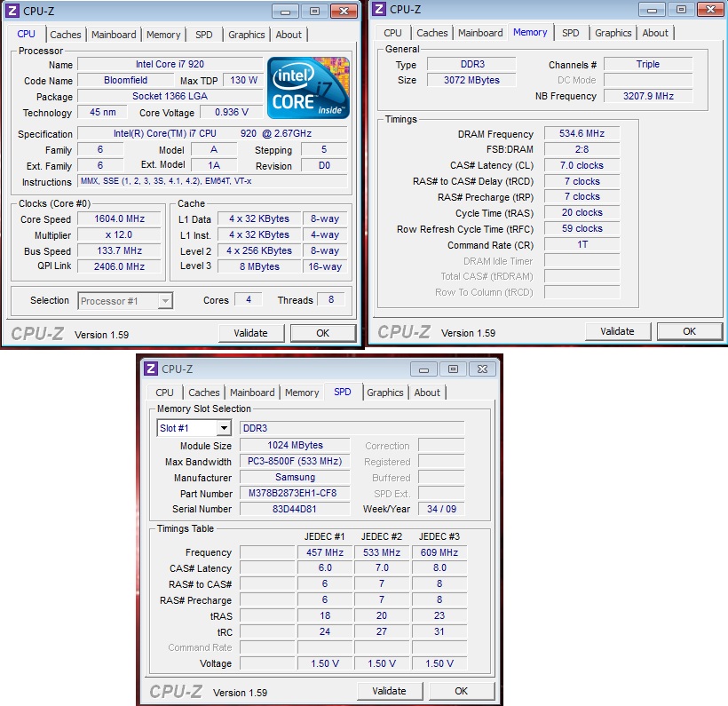Click the '2406.0 MHz' QPI Link value
The width and height of the screenshot is (728, 706).
coord(119,266)
